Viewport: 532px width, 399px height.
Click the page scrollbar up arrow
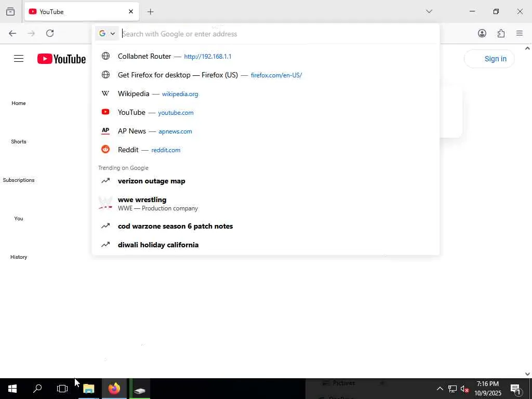[x=527, y=48]
